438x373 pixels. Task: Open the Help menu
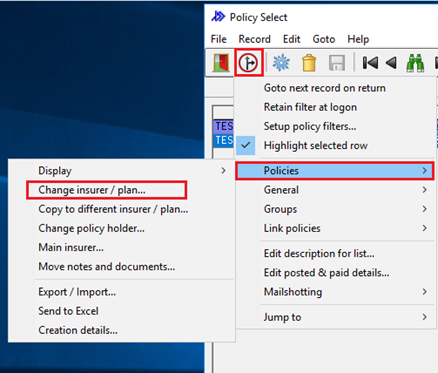358,39
